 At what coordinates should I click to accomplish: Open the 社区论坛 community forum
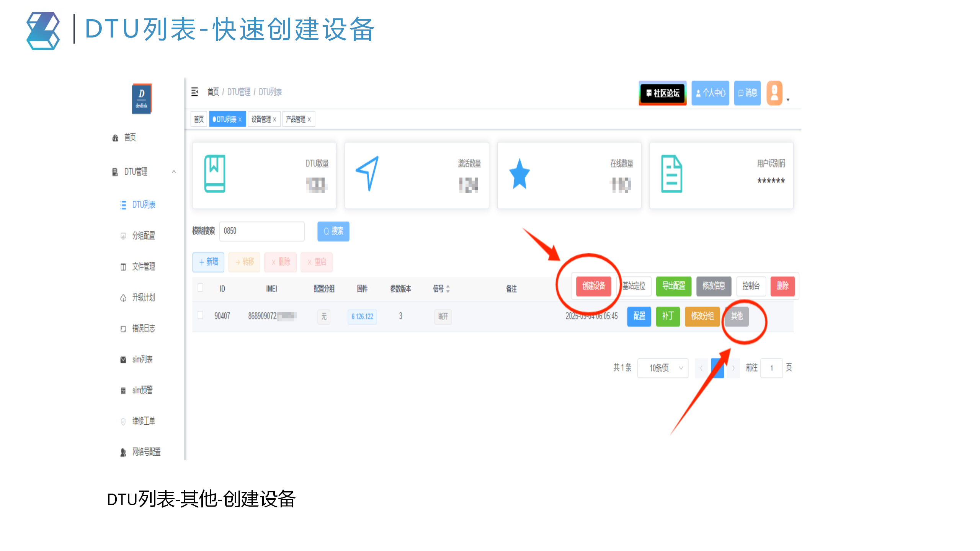(x=662, y=93)
